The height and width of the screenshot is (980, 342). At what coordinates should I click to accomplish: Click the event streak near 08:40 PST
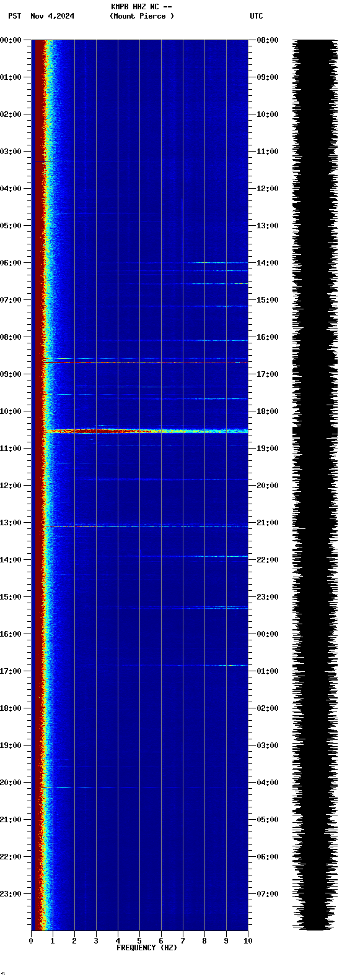click(x=145, y=363)
